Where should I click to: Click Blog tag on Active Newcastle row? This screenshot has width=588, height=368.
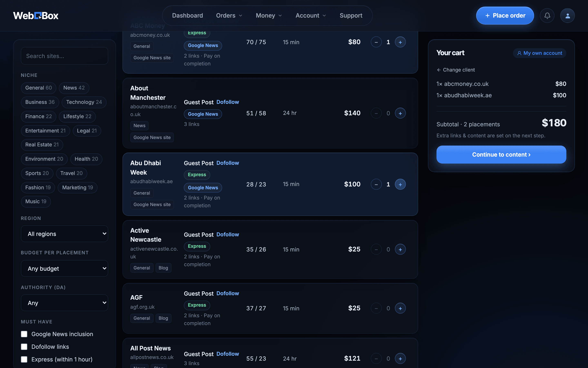point(163,268)
